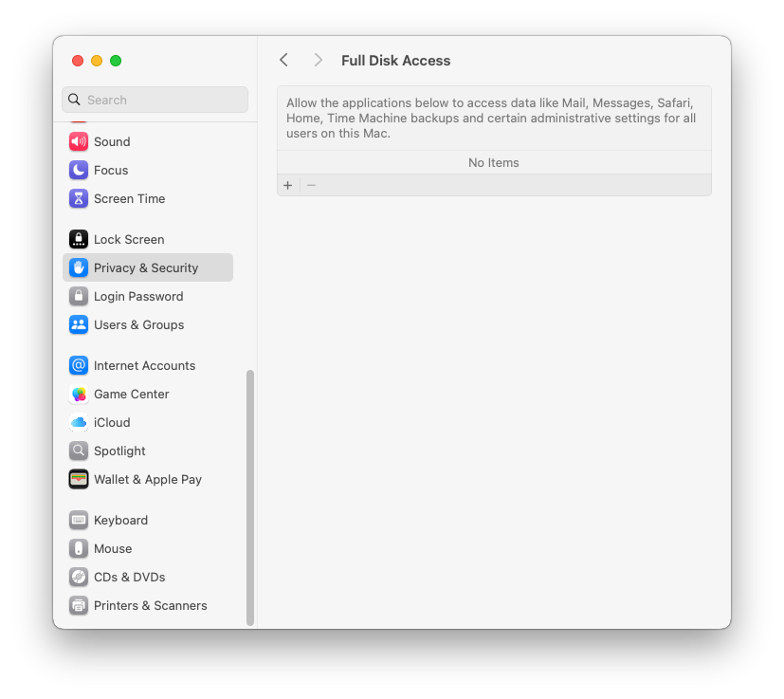The height and width of the screenshot is (699, 784).
Task: Click the Keyboard icon in sidebar
Action: pos(79,520)
